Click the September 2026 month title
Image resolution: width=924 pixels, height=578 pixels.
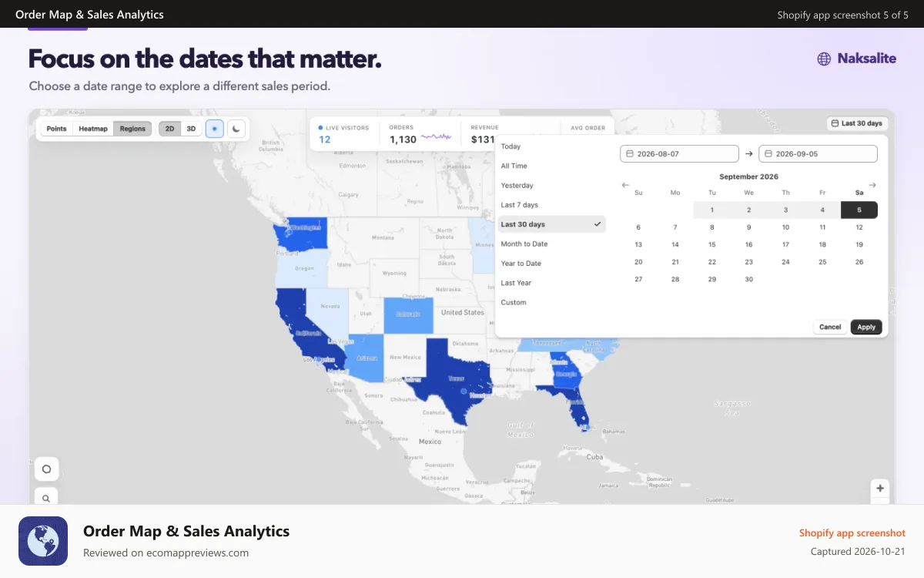point(748,176)
